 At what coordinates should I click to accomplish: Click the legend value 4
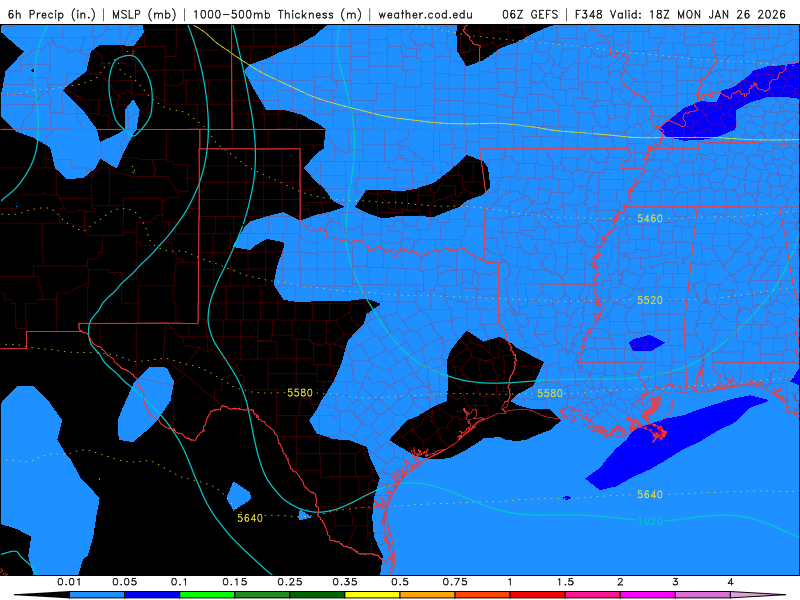pos(731,582)
